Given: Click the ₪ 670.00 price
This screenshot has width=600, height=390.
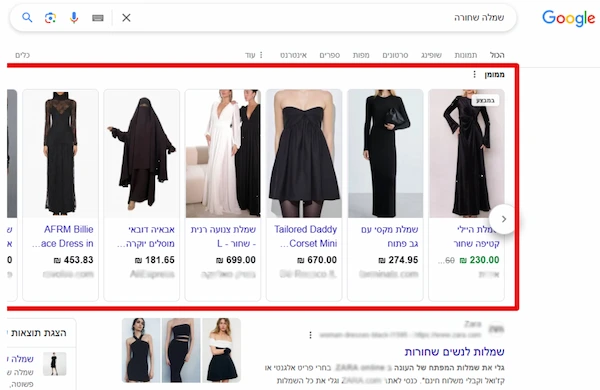Looking at the screenshot, I should click(x=317, y=260).
